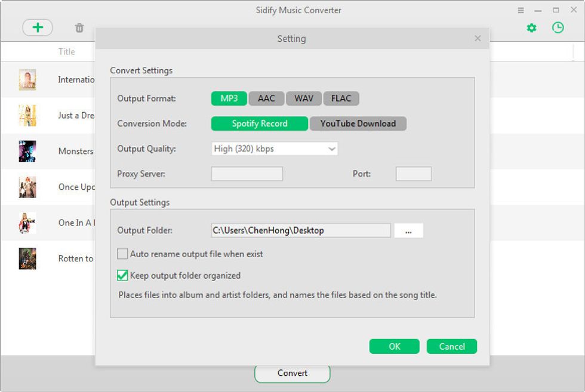This screenshot has height=392, width=585.
Task: Select MP3 output format
Action: click(229, 98)
